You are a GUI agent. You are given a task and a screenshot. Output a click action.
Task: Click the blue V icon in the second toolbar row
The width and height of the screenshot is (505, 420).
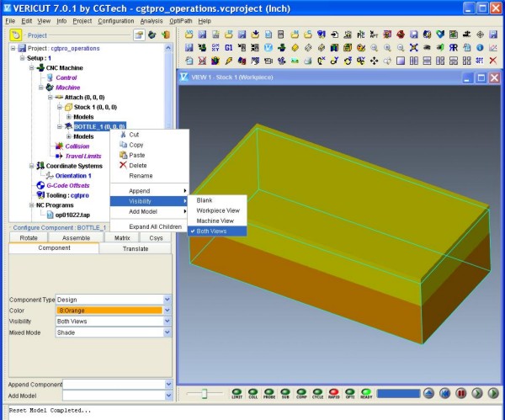pos(268,48)
